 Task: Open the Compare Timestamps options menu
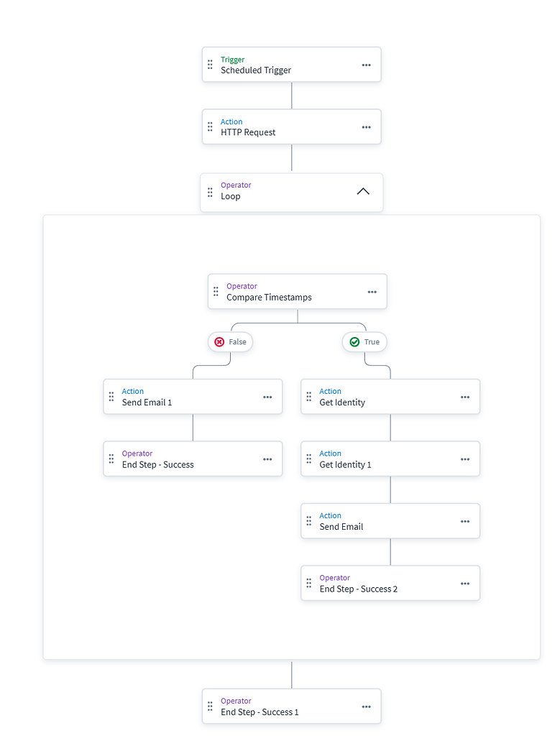[x=372, y=291]
